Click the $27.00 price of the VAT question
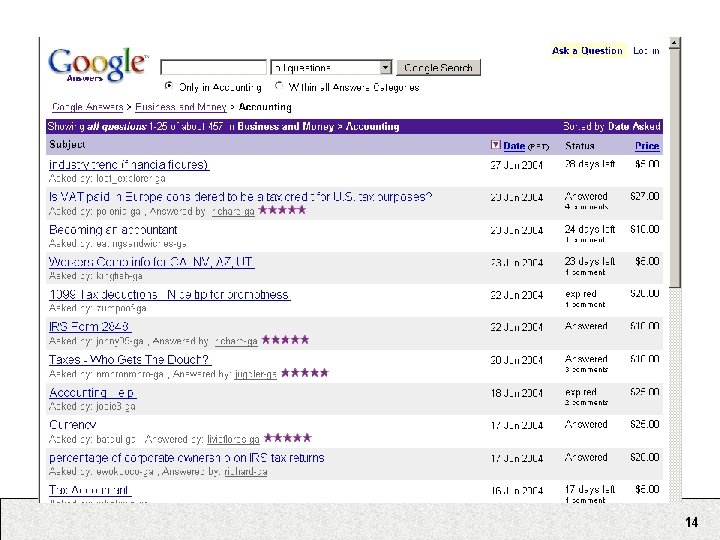Screen dimensions: 720x540 [645, 197]
